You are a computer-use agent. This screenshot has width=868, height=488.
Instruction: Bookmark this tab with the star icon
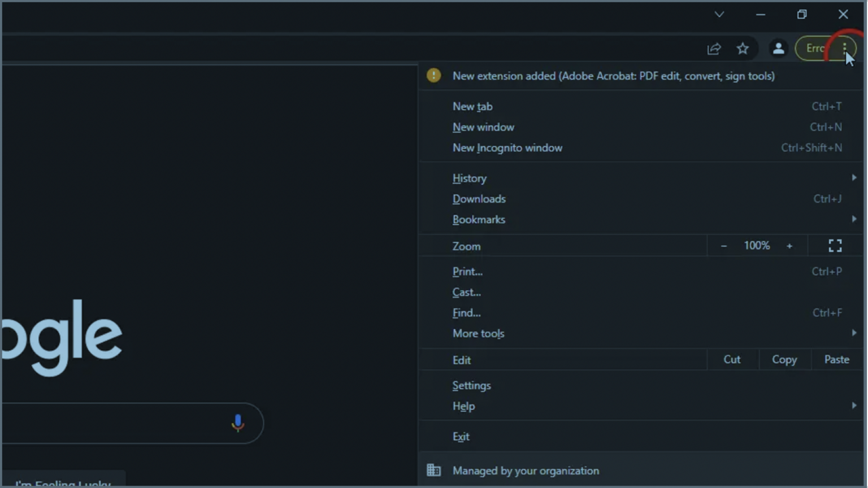[x=743, y=49]
